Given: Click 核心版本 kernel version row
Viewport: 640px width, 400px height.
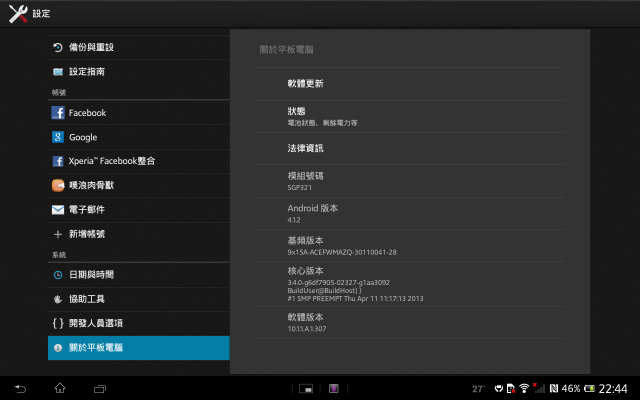Looking at the screenshot, I should 410,284.
